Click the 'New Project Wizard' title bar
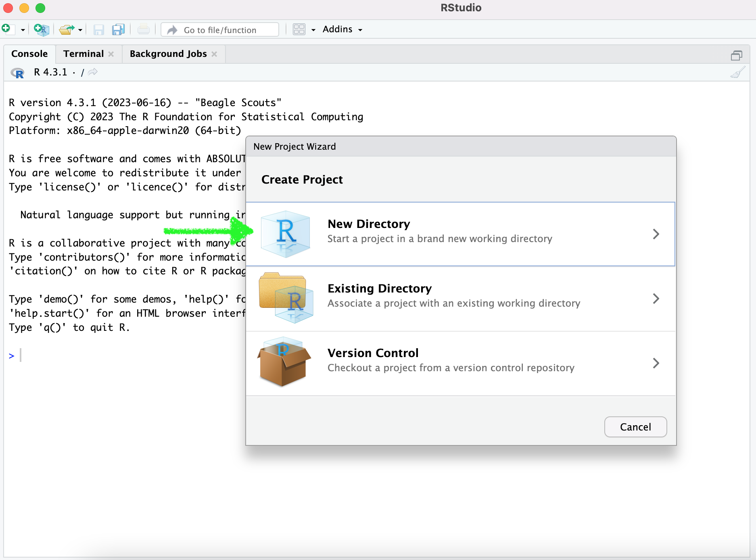The height and width of the screenshot is (560, 756). 461,146
